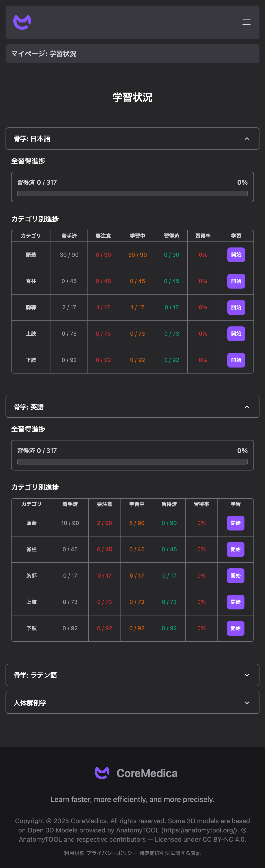
Task: Start 胸郭 study in Japanese table
Action: (236, 307)
